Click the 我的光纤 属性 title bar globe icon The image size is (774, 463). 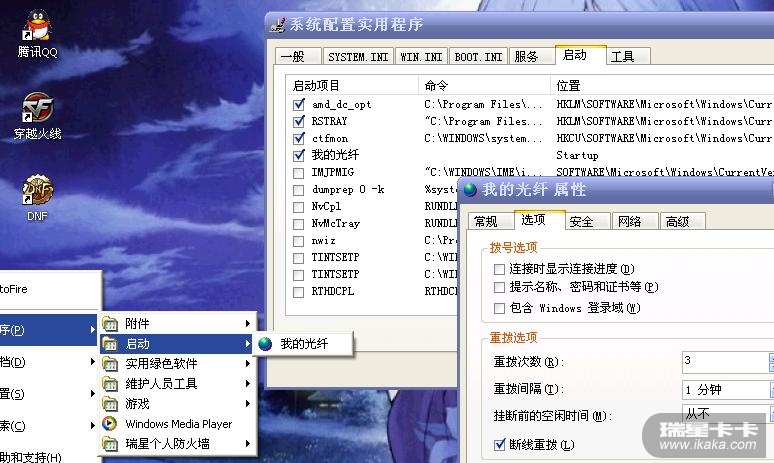(x=470, y=190)
